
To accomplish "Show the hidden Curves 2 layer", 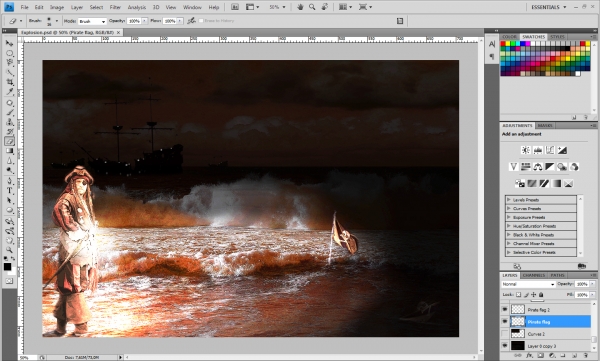I will (x=505, y=333).
